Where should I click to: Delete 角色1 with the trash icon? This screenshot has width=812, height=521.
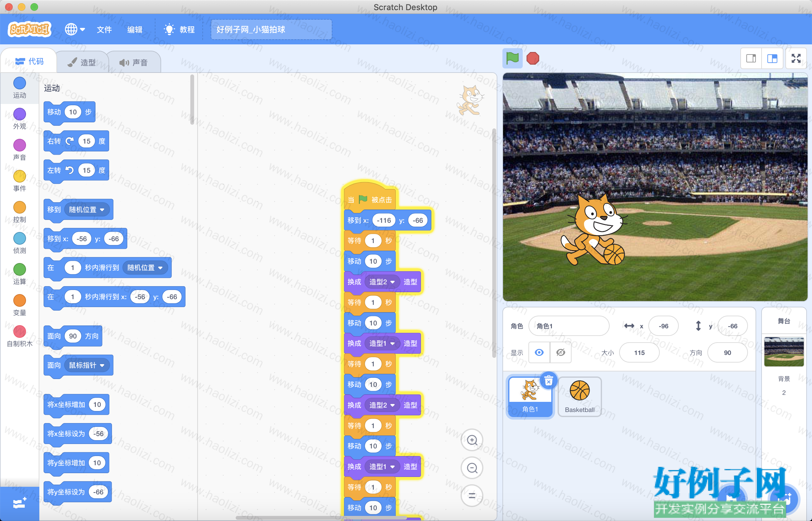coord(548,381)
